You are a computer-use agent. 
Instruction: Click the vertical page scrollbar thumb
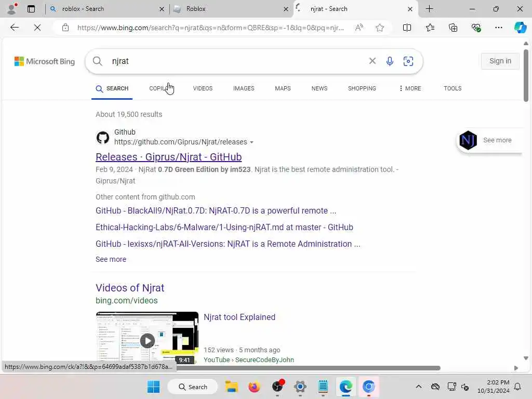526,75
